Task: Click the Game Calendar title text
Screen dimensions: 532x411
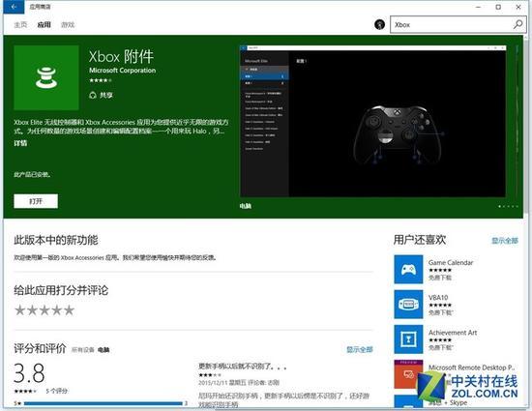Action: click(x=451, y=262)
